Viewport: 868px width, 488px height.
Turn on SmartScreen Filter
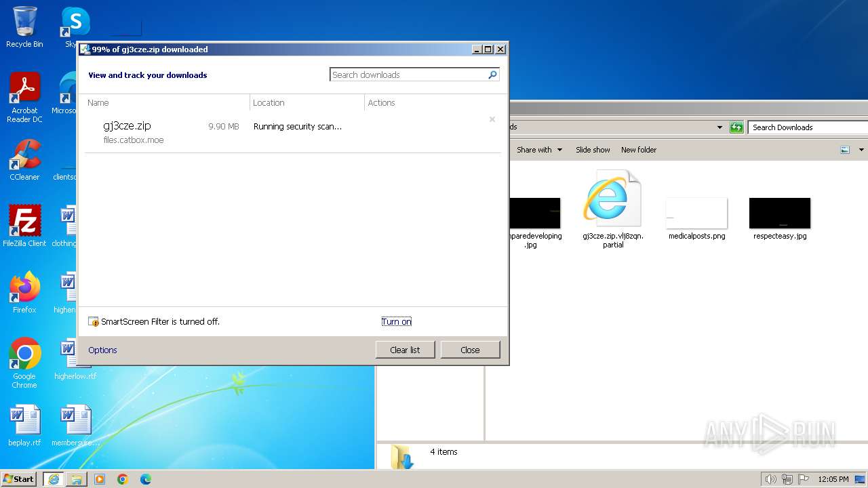click(x=396, y=321)
